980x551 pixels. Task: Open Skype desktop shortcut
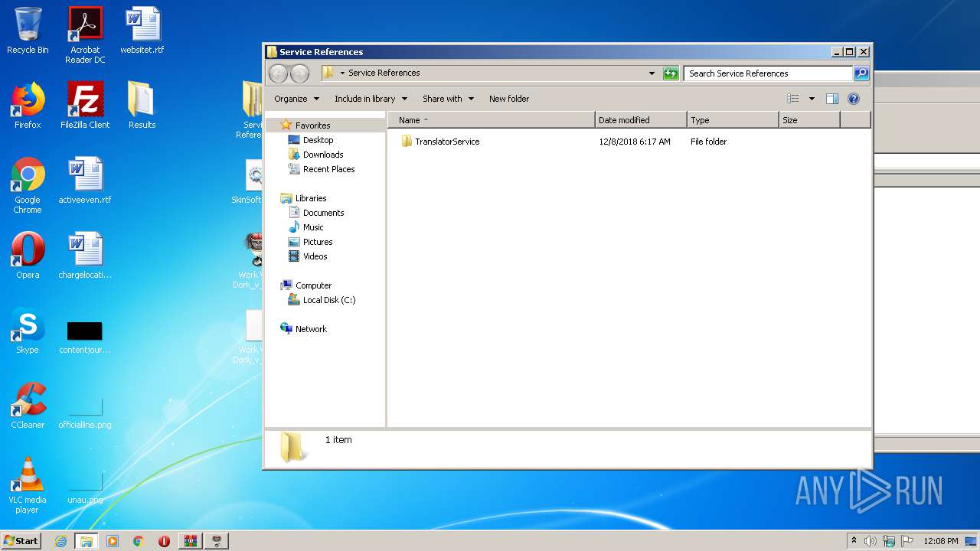point(28,331)
